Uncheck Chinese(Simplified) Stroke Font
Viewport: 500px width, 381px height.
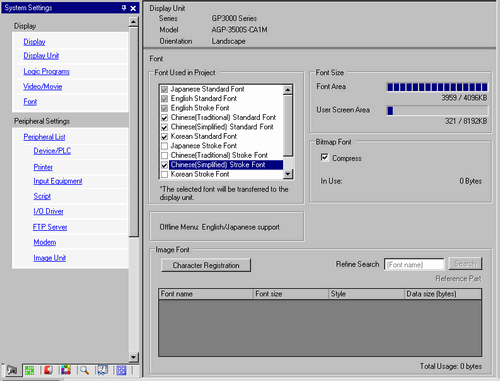pyautogui.click(x=164, y=165)
